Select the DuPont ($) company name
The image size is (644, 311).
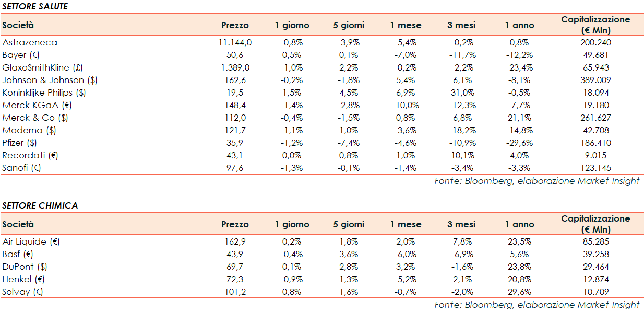click(29, 267)
